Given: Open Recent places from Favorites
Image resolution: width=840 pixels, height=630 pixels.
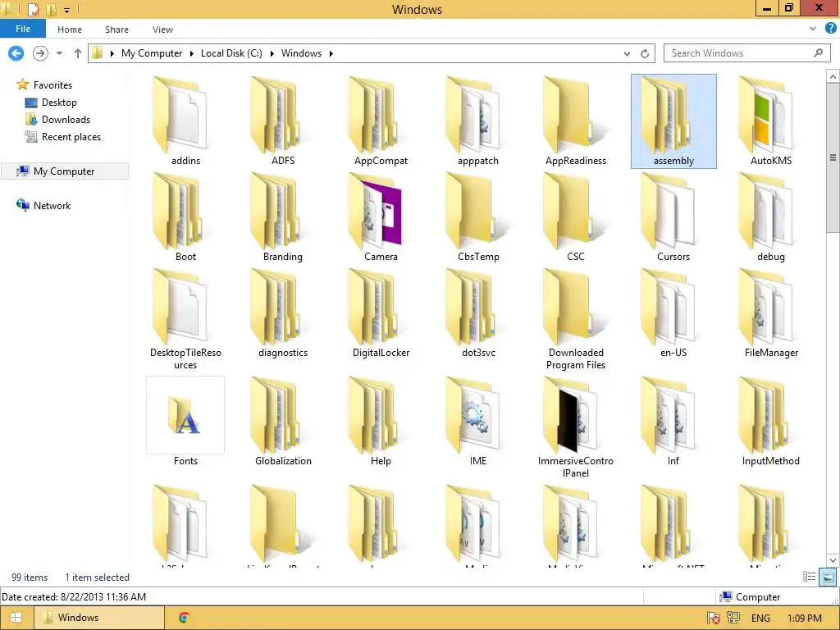Looking at the screenshot, I should point(71,137).
